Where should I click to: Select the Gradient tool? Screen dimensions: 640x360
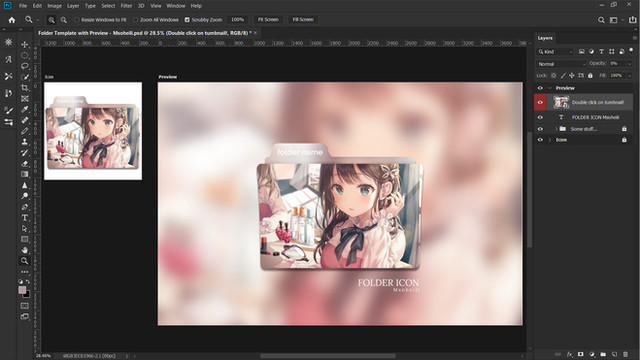[x=24, y=174]
